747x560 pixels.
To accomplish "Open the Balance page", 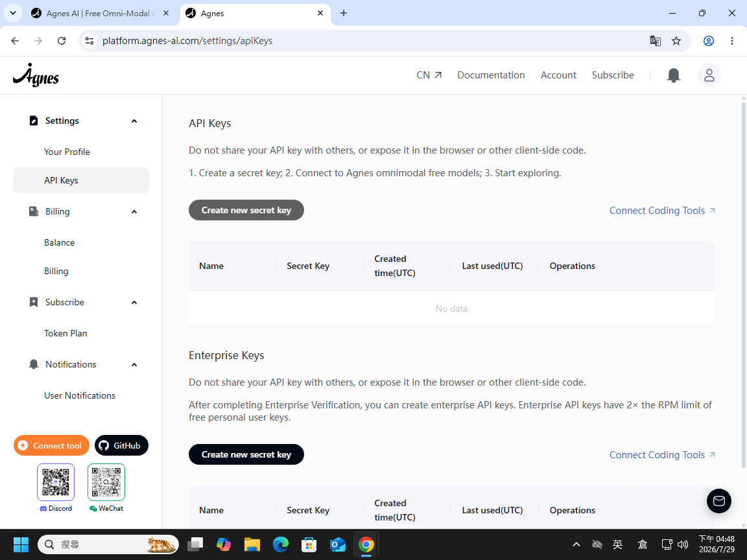I will tap(60, 242).
